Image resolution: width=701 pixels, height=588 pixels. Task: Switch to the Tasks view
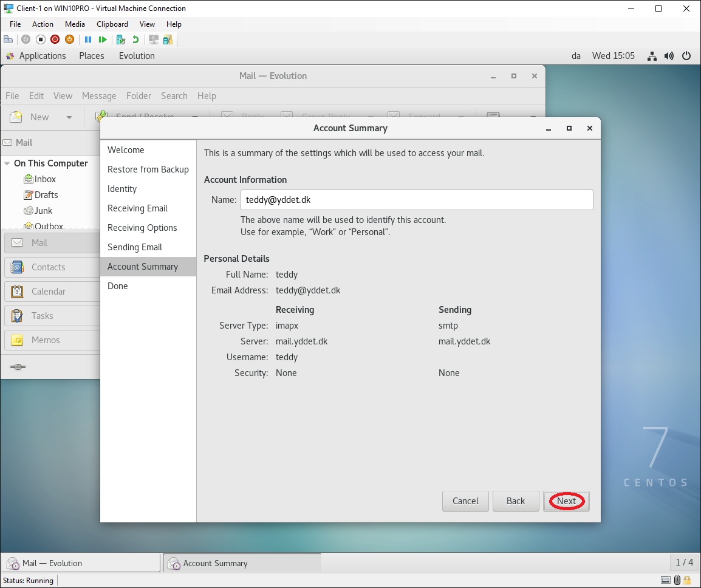(52, 316)
